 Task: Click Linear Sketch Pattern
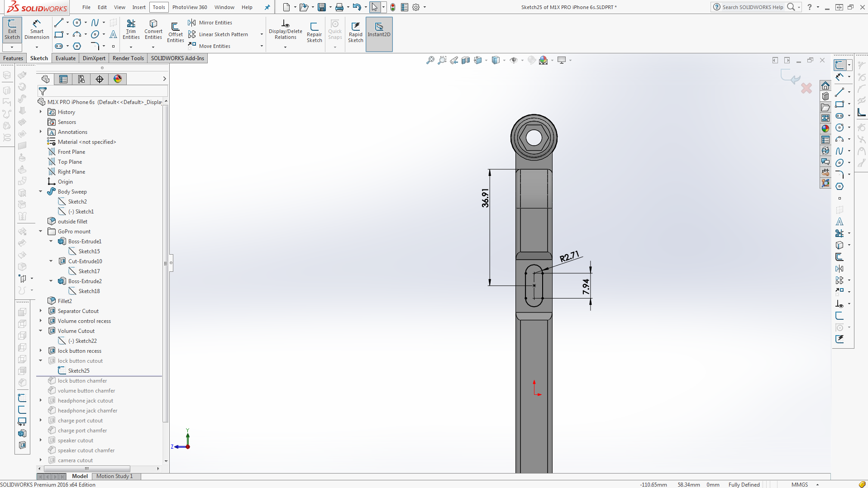[x=218, y=34]
